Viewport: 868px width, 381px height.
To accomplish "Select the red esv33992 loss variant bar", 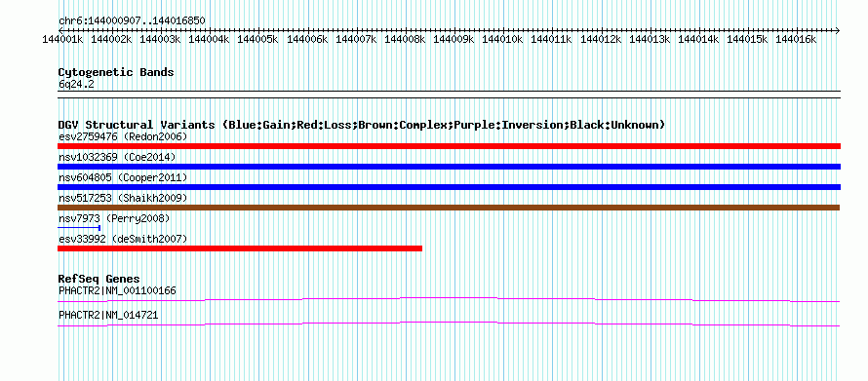I will click(240, 248).
